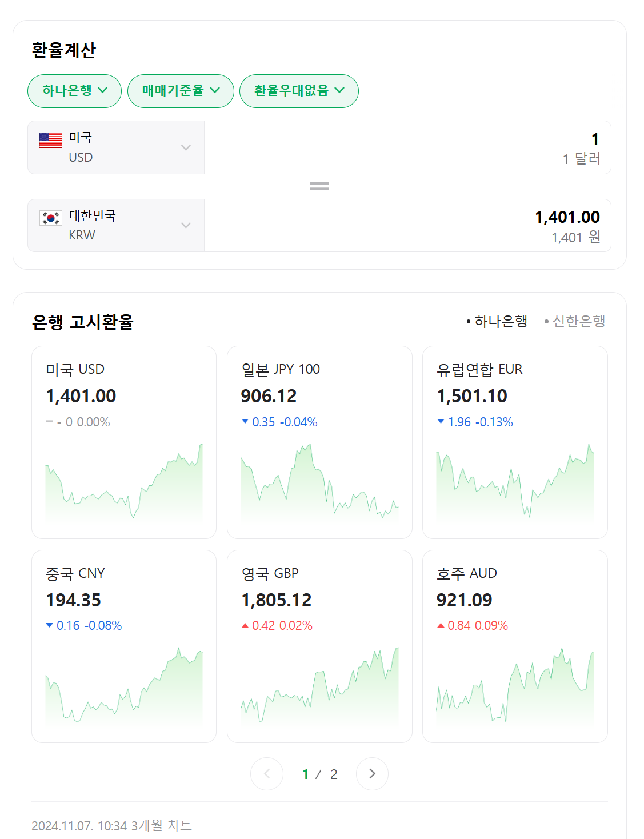Click the 1,805.12 GBP rate value
Screen dimensions: 644x839
click(277, 600)
